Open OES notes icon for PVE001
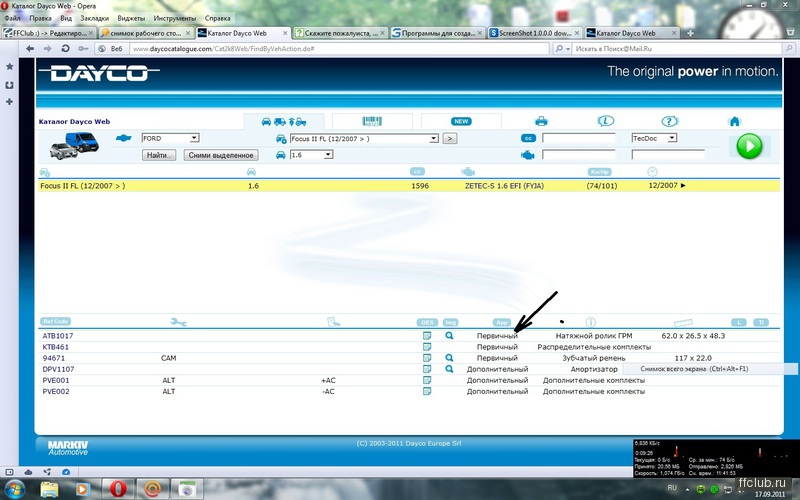Image resolution: width=800 pixels, height=500 pixels. coord(427,381)
